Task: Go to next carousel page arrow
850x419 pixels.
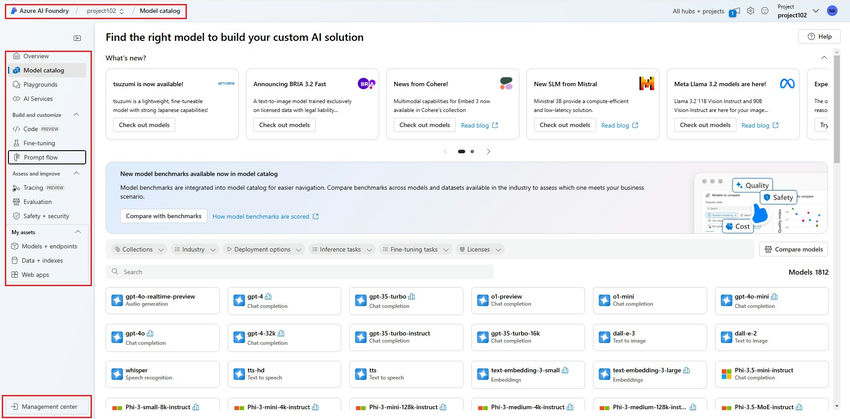Action: [x=488, y=151]
